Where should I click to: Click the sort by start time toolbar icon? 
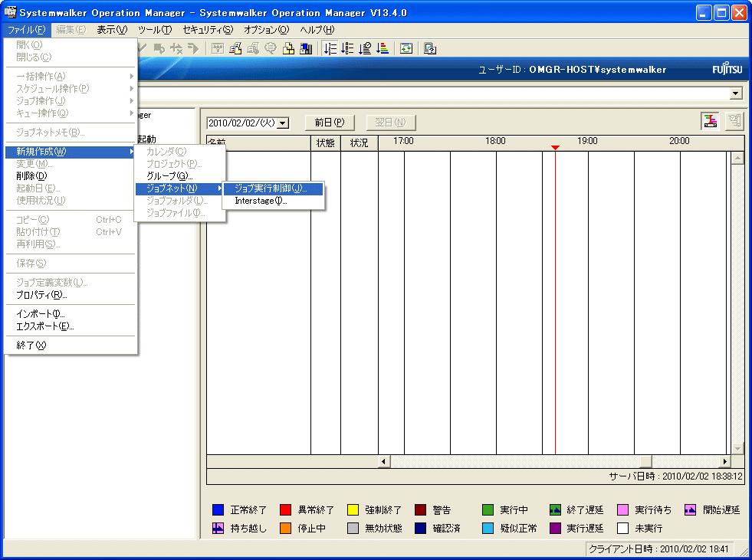(365, 48)
